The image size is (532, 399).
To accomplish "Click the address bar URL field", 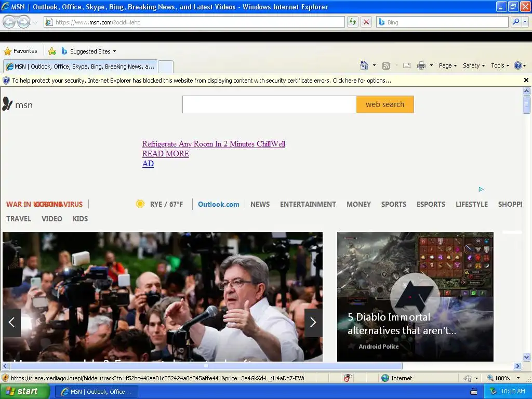I will click(194, 22).
